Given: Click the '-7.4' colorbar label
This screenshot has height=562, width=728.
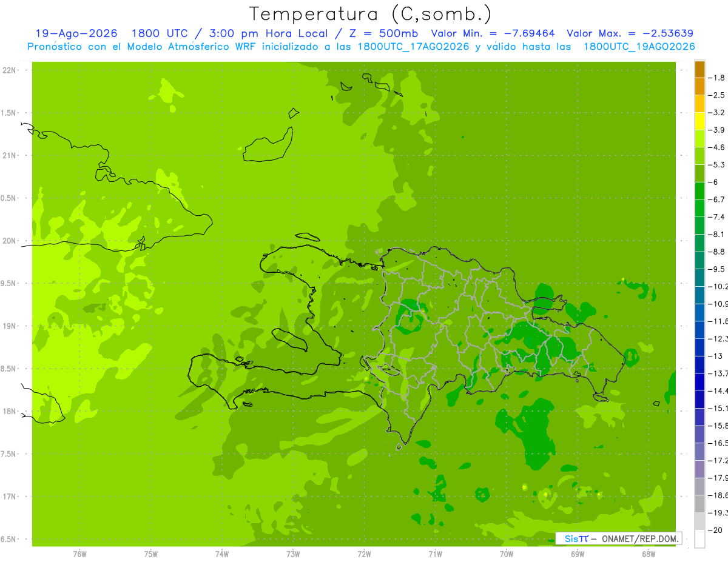Looking at the screenshot, I should (x=716, y=217).
